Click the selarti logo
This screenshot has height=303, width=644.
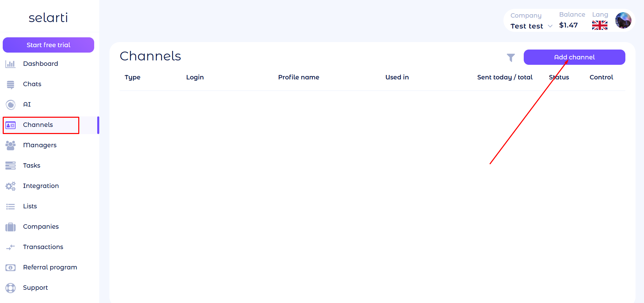(48, 18)
